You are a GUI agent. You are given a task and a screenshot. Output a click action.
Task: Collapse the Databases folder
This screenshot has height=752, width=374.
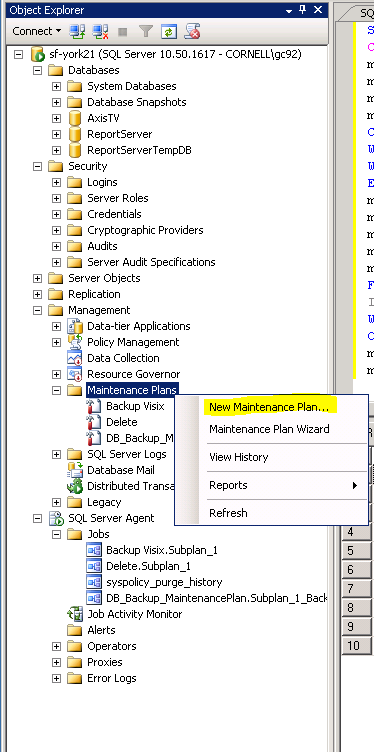tap(37, 70)
